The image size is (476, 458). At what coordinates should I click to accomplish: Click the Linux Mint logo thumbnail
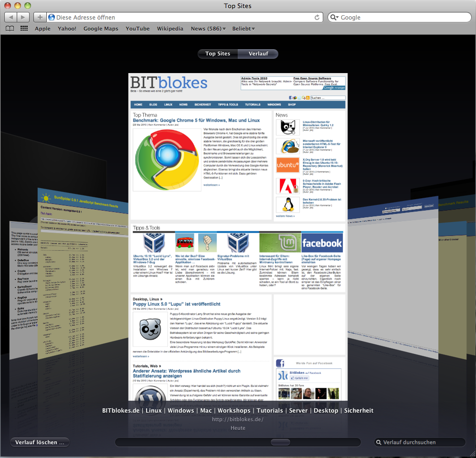[280, 243]
